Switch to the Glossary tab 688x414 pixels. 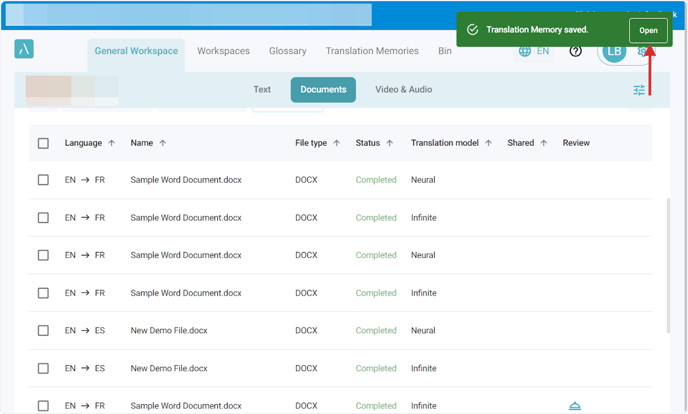(x=287, y=51)
